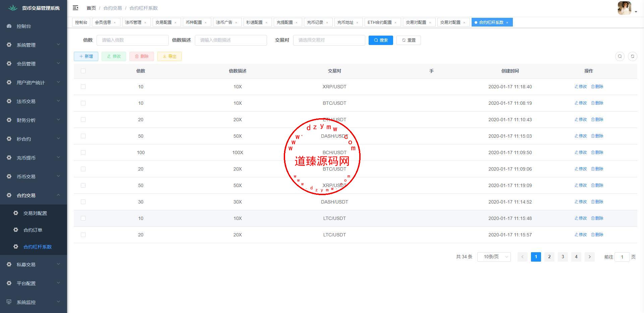
Task: Close the 会员信息 tab
Action: (115, 23)
